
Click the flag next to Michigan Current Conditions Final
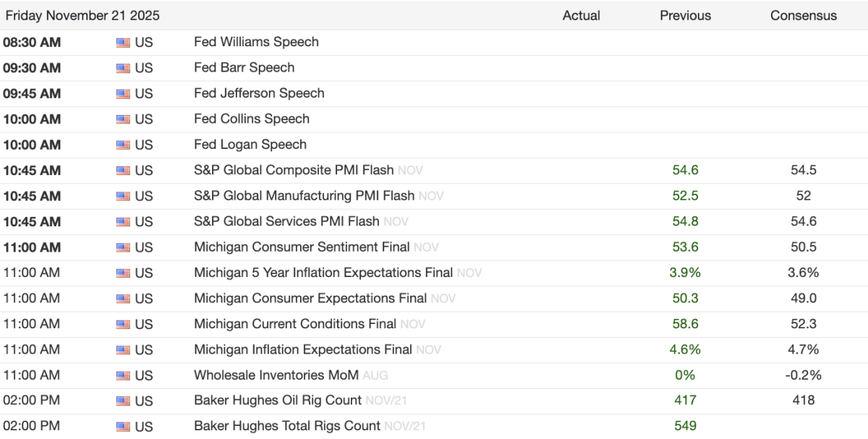click(123, 324)
